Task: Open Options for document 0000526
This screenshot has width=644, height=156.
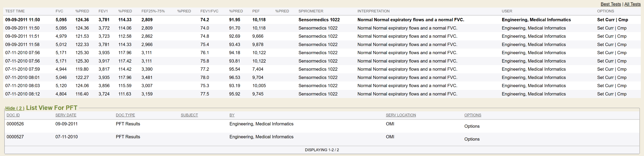Action: click(x=472, y=126)
